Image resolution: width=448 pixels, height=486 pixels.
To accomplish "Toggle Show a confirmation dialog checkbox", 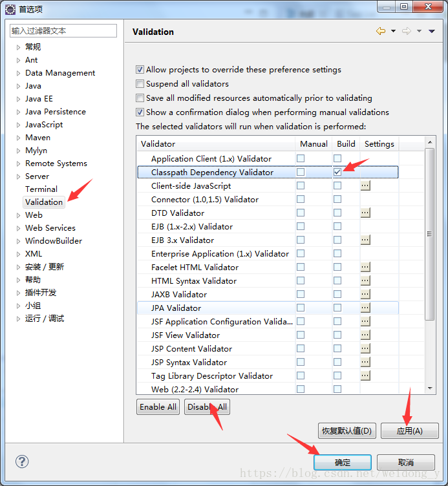I will [x=140, y=112].
